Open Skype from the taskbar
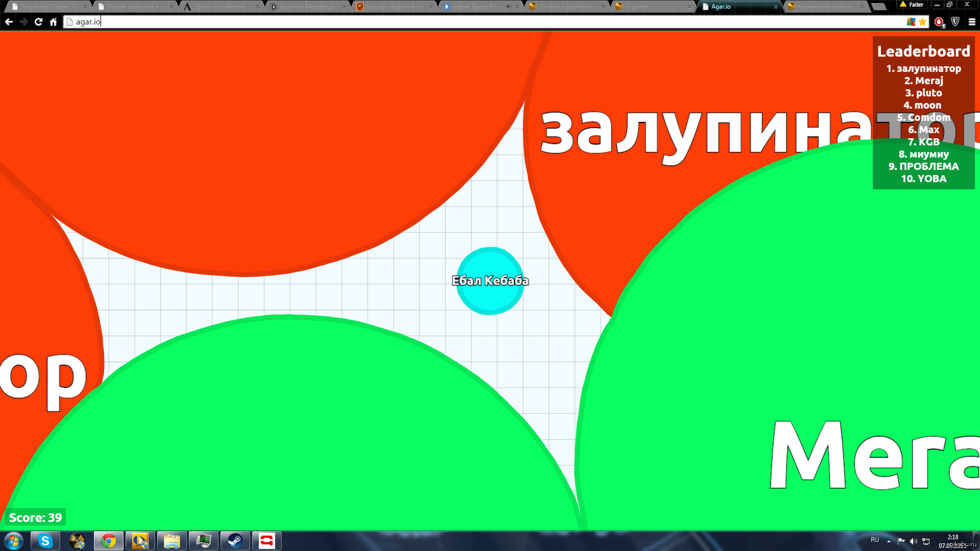 point(45,541)
